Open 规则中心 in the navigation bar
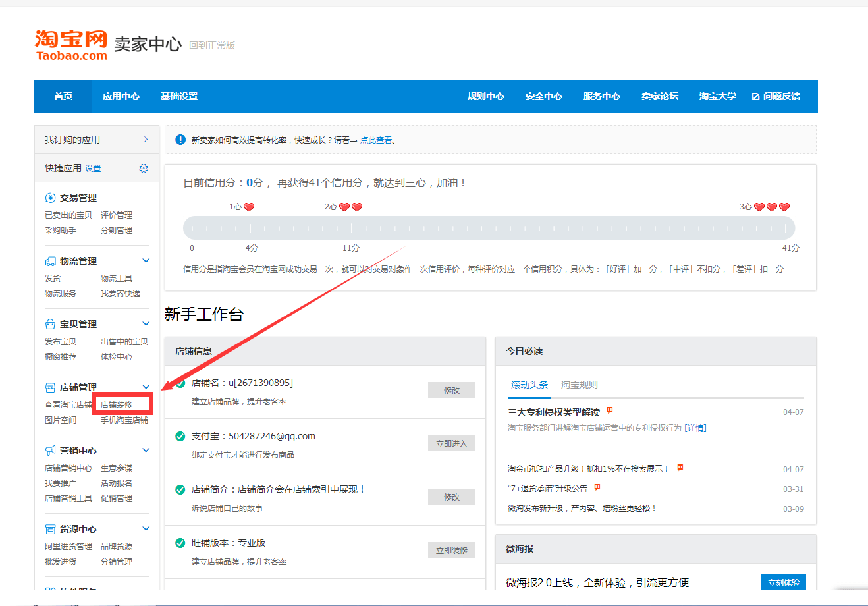868x606 pixels. (486, 96)
